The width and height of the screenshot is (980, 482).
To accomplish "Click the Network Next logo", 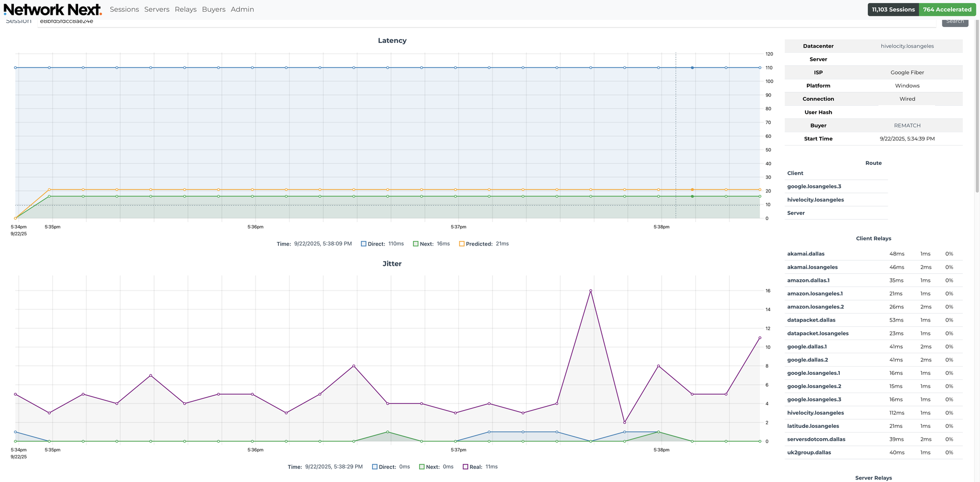I will coord(53,10).
